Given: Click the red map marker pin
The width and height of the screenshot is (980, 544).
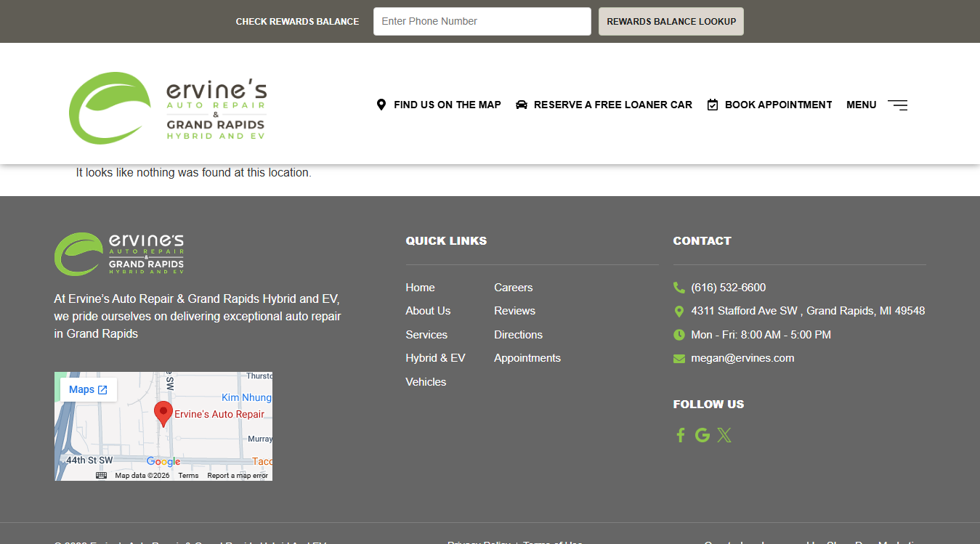Looking at the screenshot, I should (x=163, y=413).
